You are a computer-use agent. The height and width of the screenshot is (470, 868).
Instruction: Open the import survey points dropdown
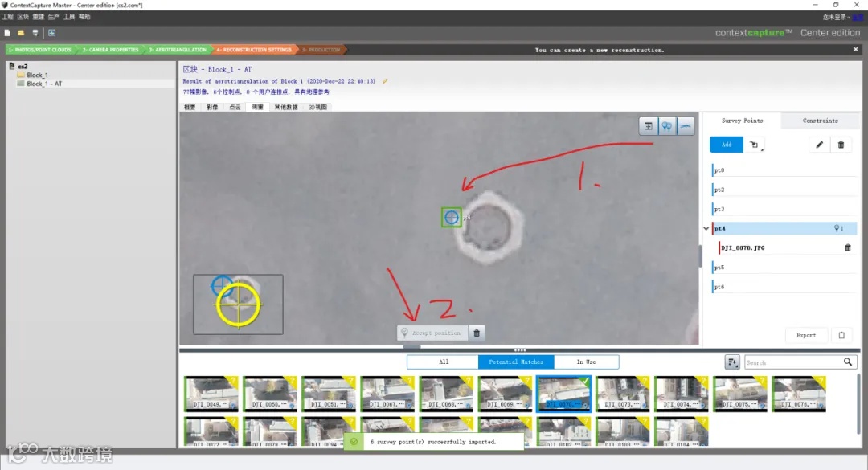click(755, 145)
